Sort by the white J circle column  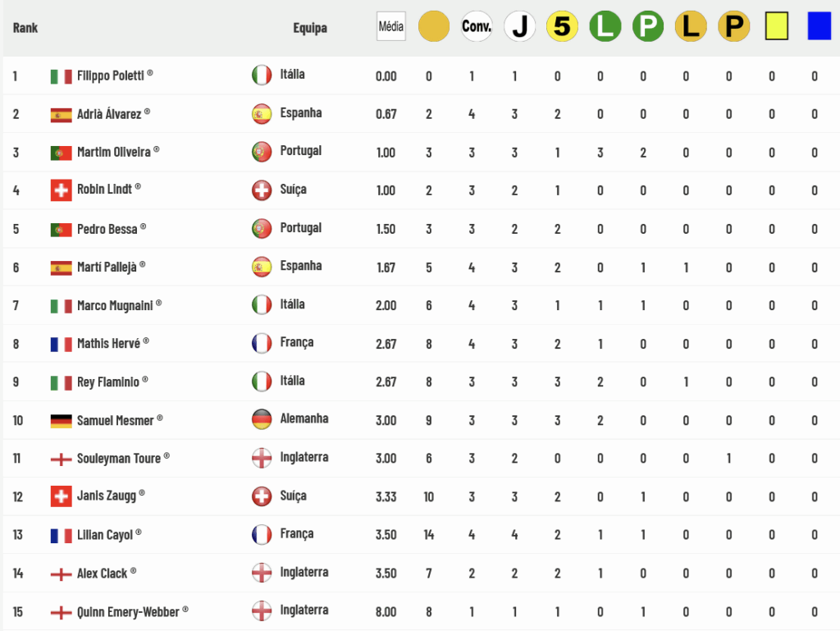[519, 26]
